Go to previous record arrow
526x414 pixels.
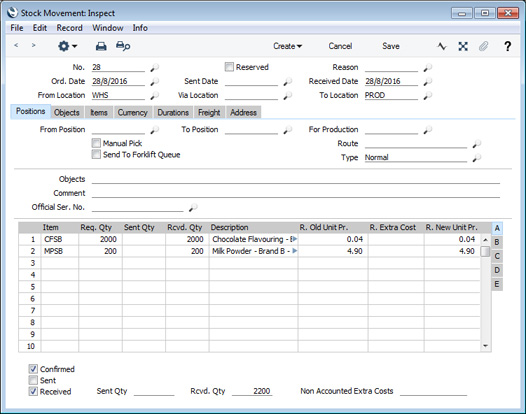tap(16, 45)
